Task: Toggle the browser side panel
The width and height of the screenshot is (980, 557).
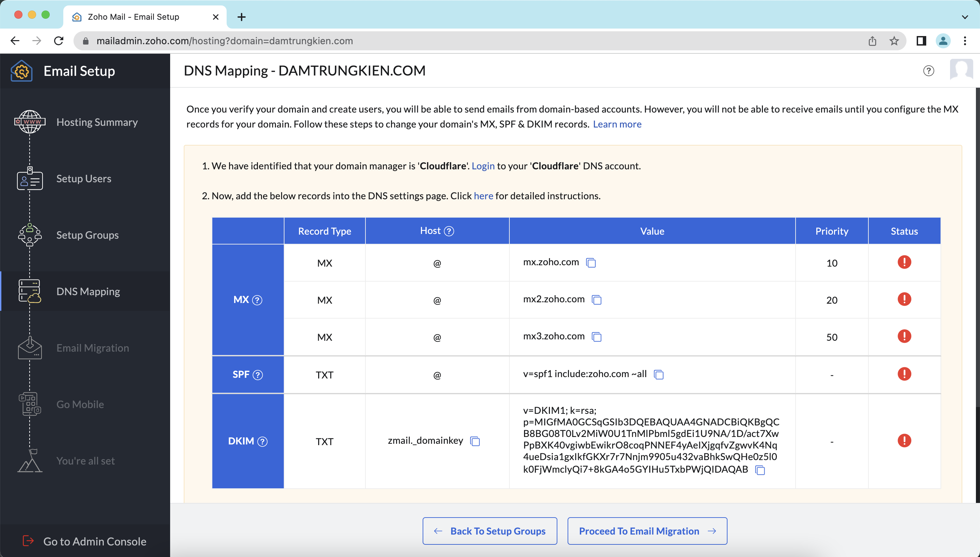Action: (x=921, y=41)
